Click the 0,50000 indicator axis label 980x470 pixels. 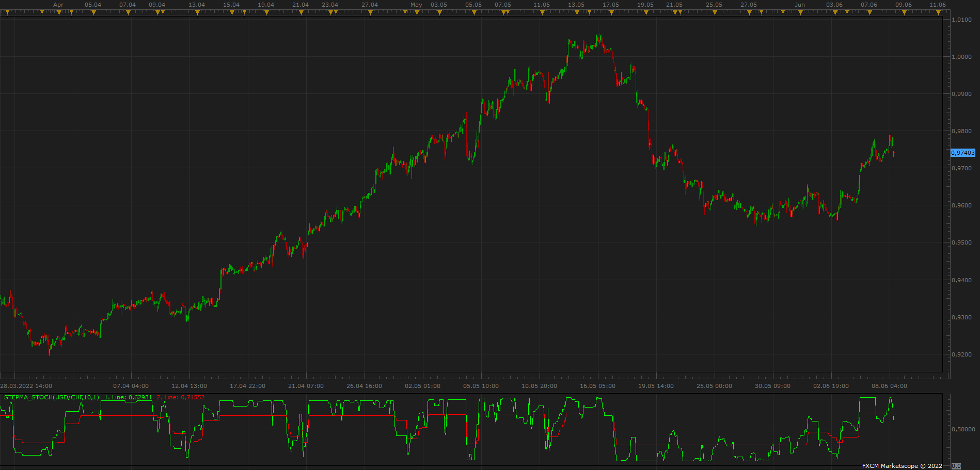[x=963, y=429]
